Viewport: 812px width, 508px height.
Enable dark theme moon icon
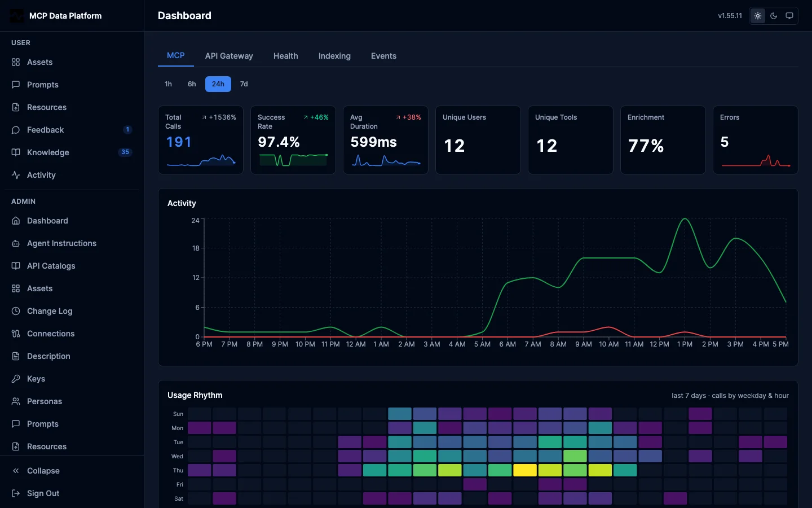pos(774,16)
